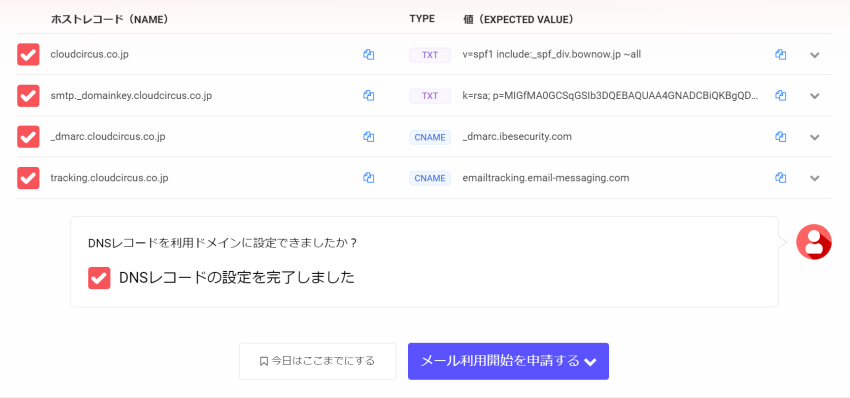Copy the emailtracking.email-messaging.com value

click(x=781, y=178)
